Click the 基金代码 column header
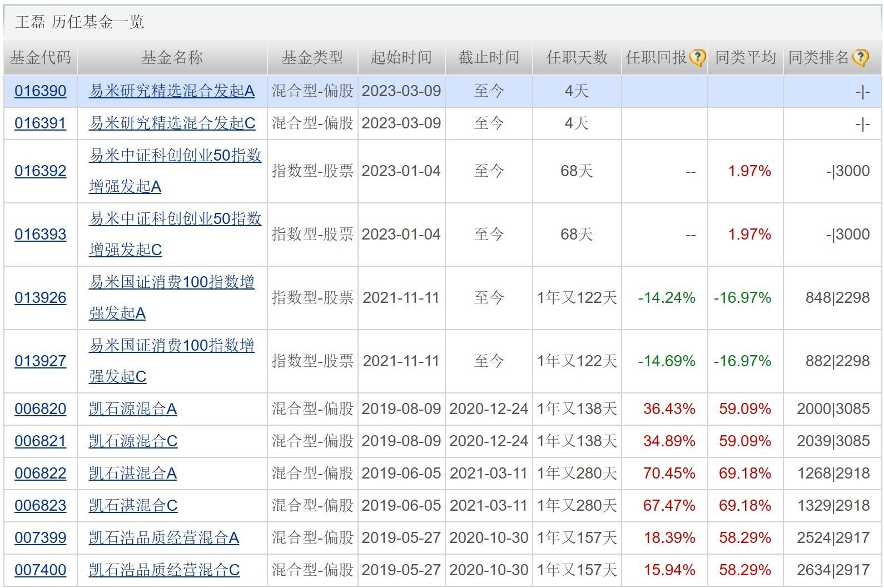The height and width of the screenshot is (588, 884). pos(41,57)
